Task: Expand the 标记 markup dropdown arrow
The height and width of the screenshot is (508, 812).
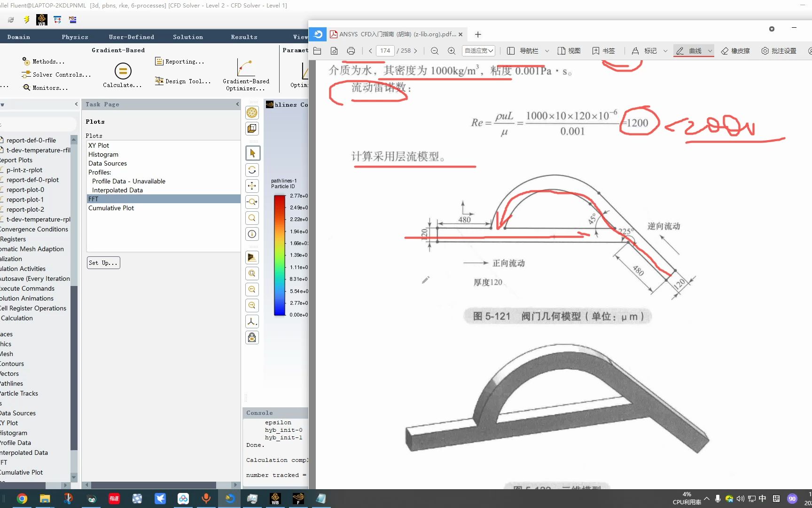Action: coord(666,51)
